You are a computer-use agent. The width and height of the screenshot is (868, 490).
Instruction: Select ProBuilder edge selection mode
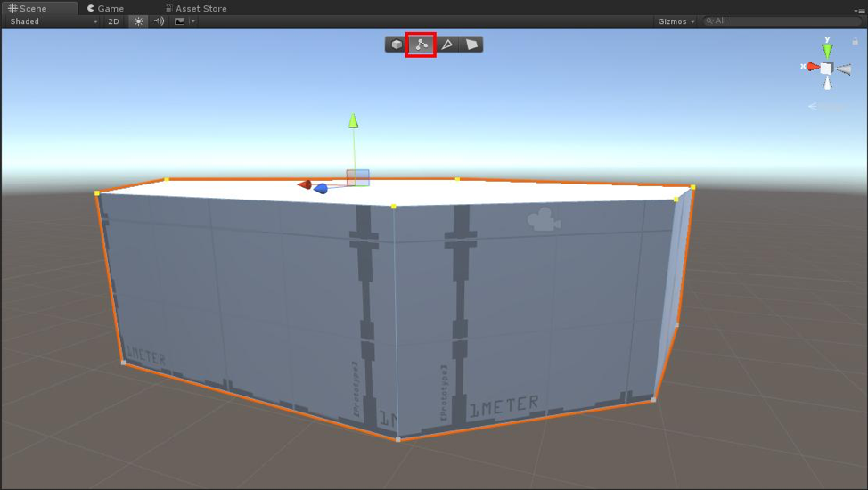[x=446, y=45]
